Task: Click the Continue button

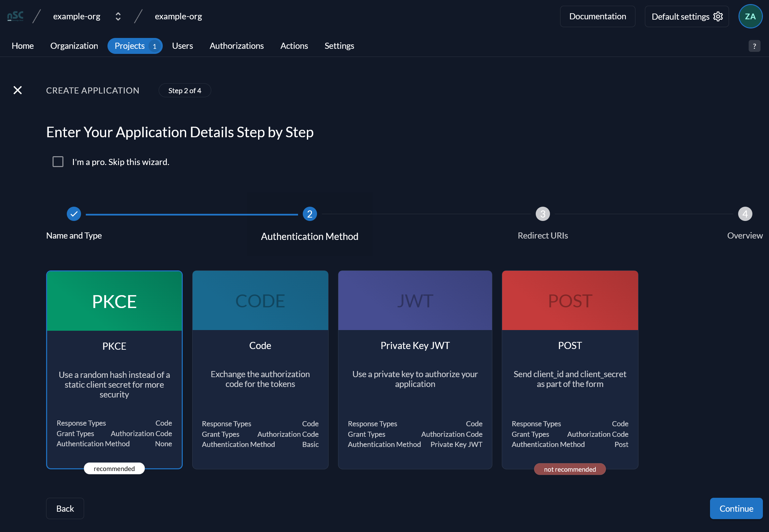Action: [736, 508]
